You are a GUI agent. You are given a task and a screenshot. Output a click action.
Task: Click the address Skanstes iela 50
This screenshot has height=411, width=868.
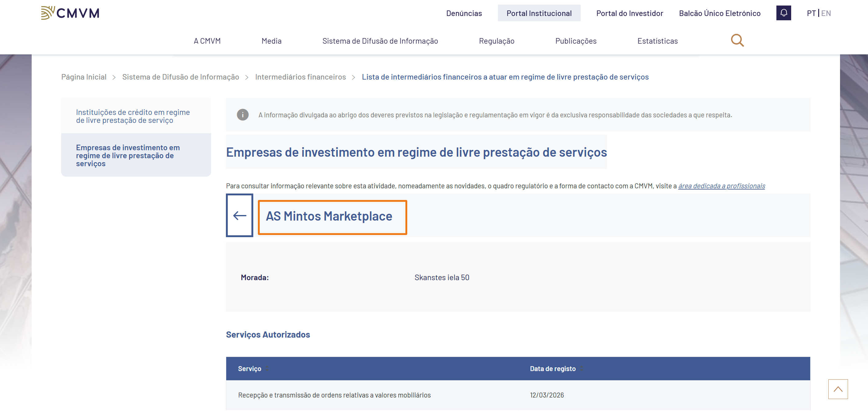coord(441,277)
